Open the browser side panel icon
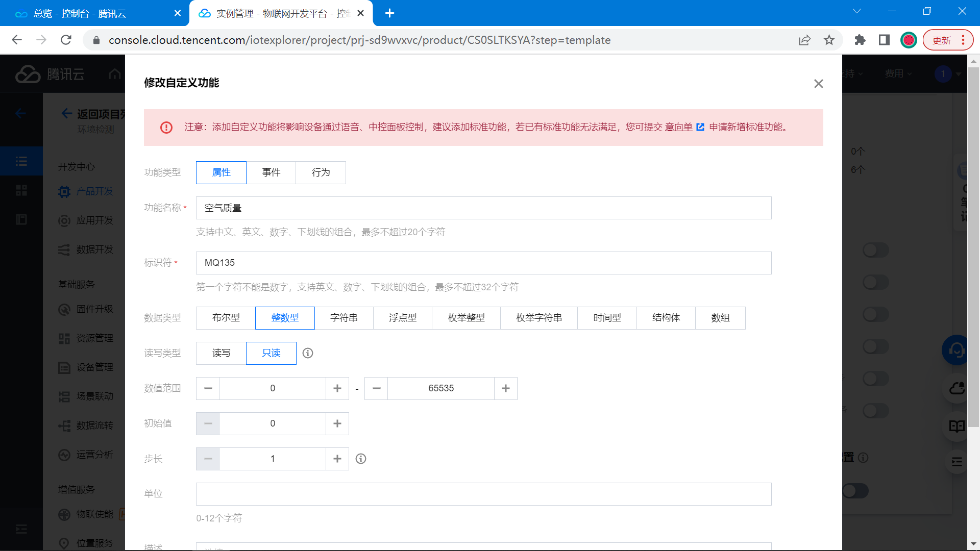980x551 pixels. point(884,40)
